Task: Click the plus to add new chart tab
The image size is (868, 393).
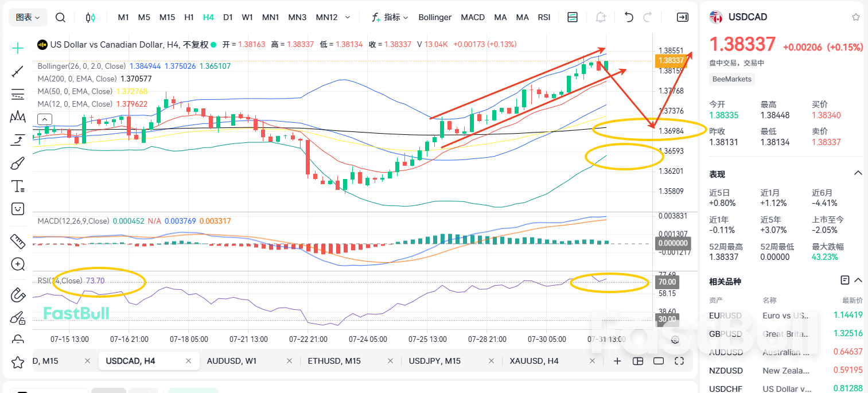Action: (x=617, y=361)
